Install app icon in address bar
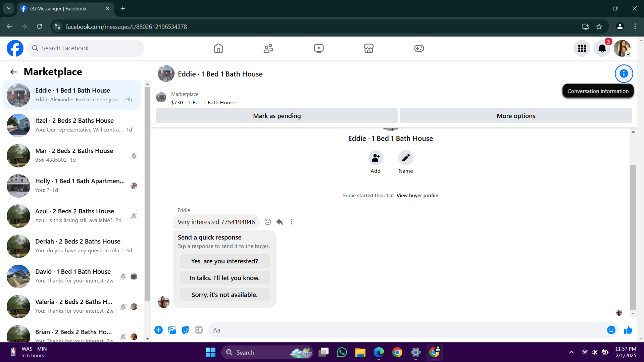The width and height of the screenshot is (644, 362). point(586,27)
